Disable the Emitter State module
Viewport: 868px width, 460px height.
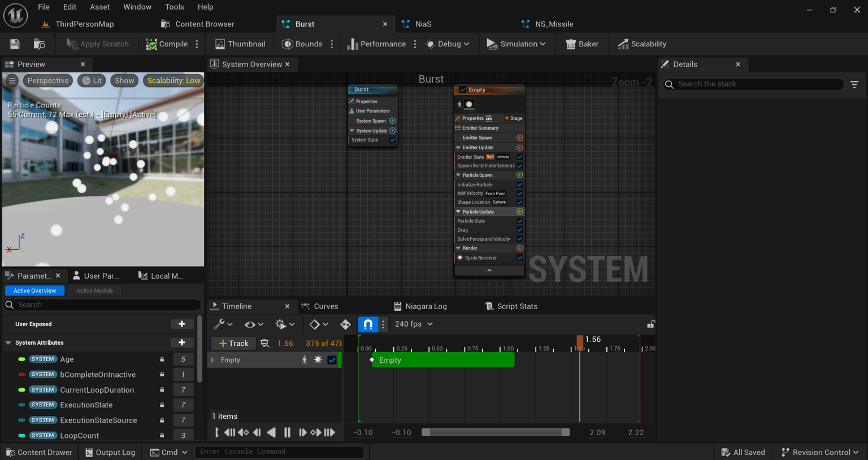520,157
